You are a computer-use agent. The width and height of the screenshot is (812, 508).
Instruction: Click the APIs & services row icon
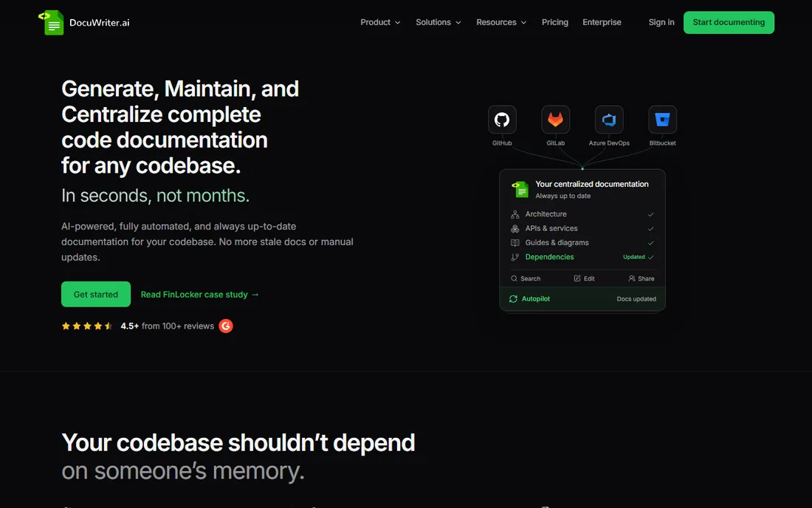click(515, 228)
